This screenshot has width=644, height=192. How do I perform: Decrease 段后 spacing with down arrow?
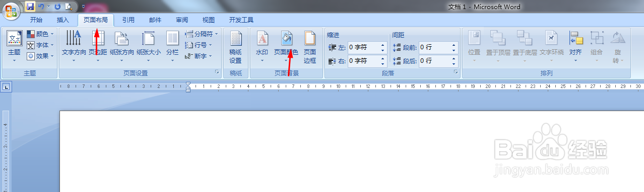454,64
